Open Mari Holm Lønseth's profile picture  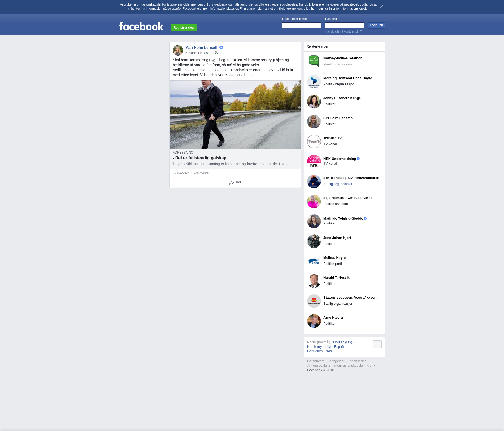click(178, 50)
